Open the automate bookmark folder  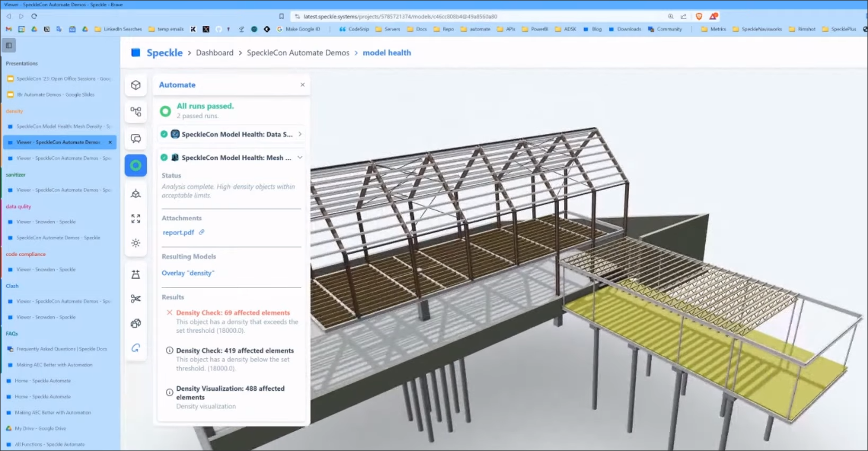[475, 29]
